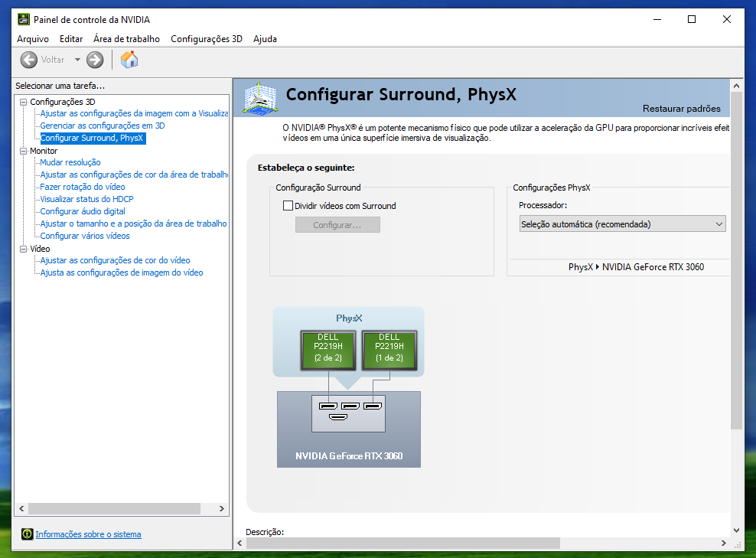756x558 pixels.
Task: Click the main panel scroll left arrow
Action: (x=240, y=543)
